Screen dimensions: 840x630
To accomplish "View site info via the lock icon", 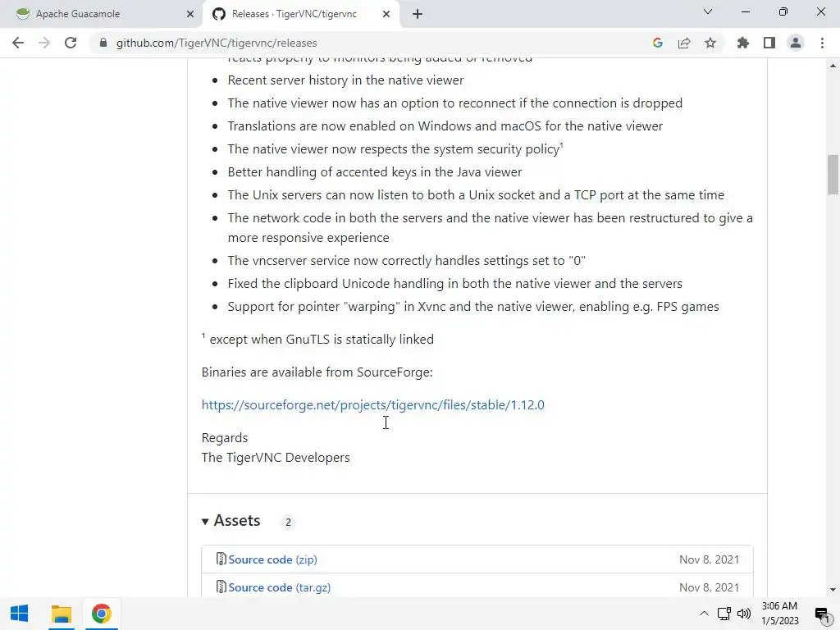I will click(x=103, y=43).
